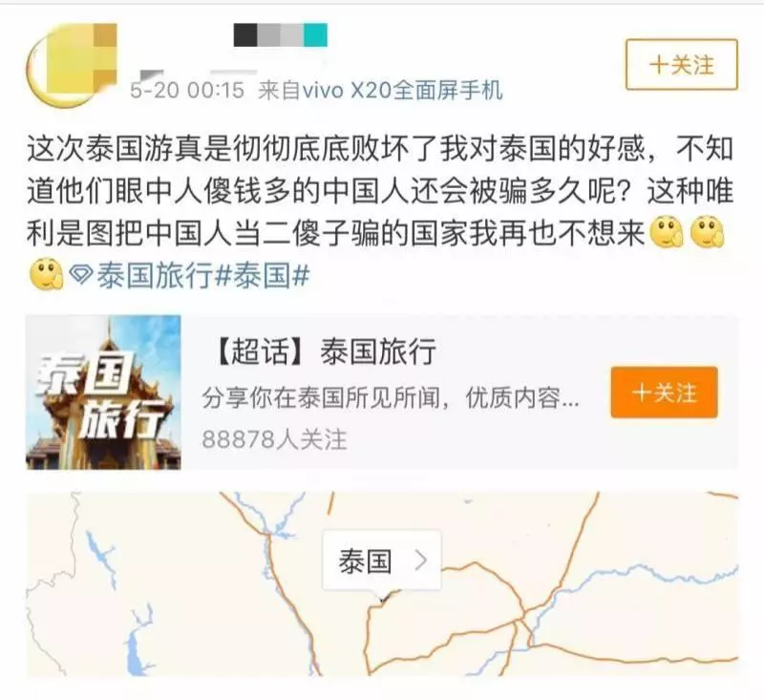764x700 pixels.
Task: Click the first thinking emoji after 不想来
Action: point(667,233)
